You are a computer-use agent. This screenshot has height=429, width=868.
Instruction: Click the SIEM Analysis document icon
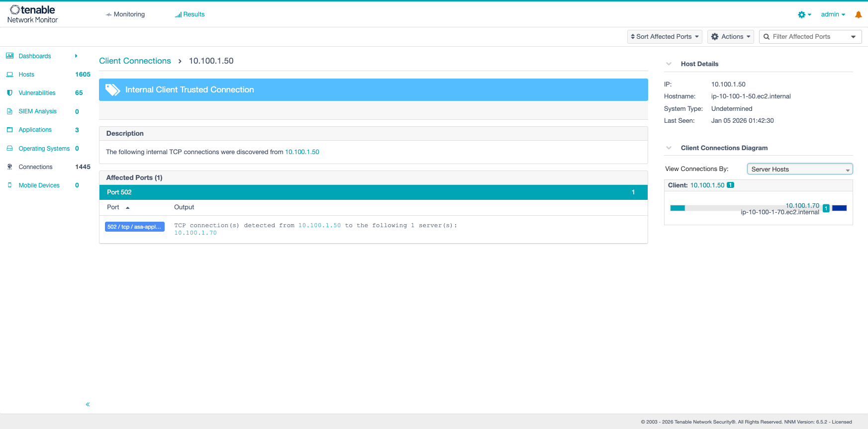pyautogui.click(x=9, y=111)
